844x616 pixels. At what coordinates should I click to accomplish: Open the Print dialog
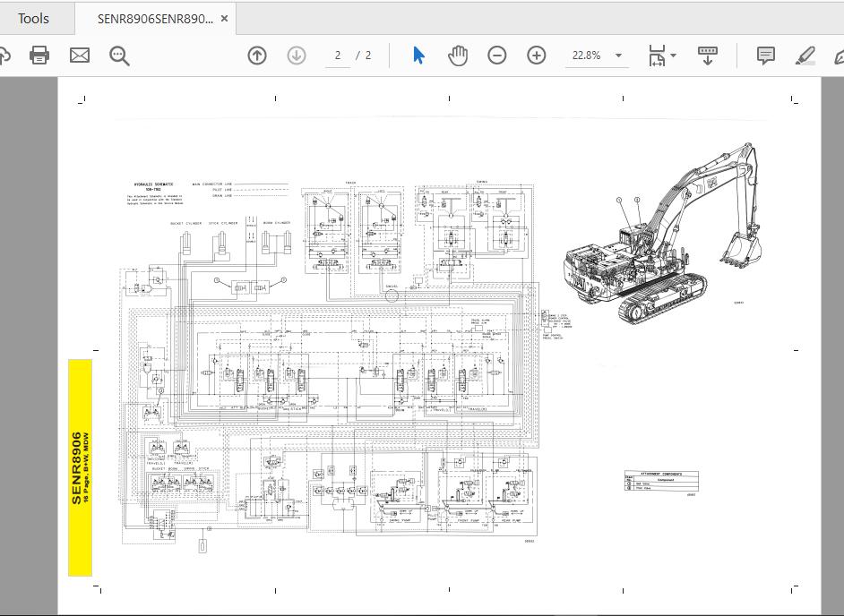point(39,55)
